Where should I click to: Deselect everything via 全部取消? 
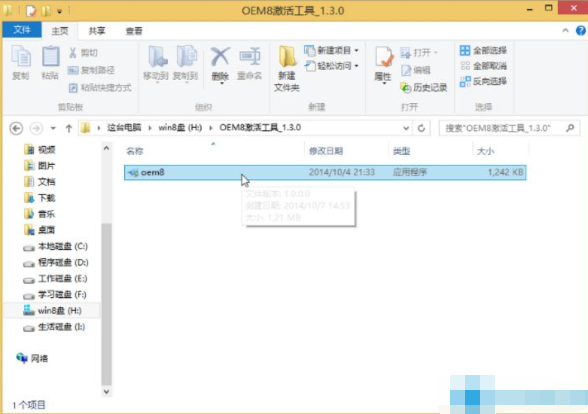pos(483,66)
